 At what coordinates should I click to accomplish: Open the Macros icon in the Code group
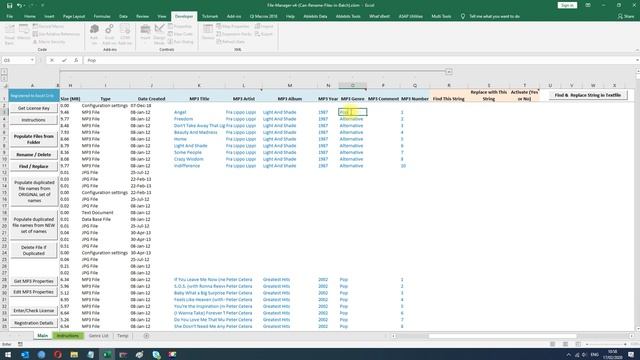coord(24,32)
